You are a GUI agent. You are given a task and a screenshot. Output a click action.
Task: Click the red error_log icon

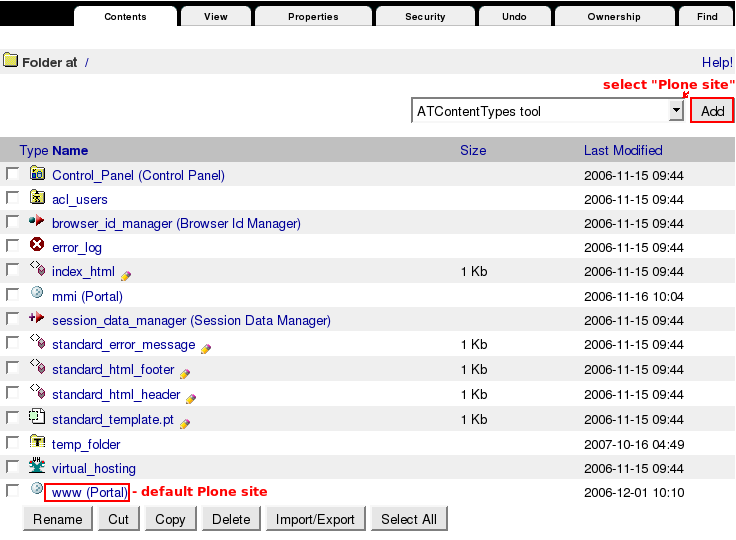pyautogui.click(x=37, y=245)
